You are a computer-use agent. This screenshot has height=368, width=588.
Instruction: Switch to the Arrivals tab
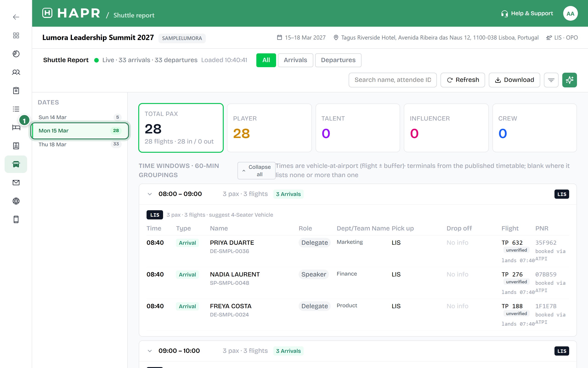click(x=295, y=60)
